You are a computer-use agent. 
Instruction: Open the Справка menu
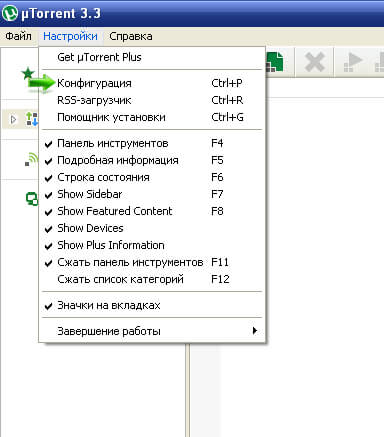point(131,36)
